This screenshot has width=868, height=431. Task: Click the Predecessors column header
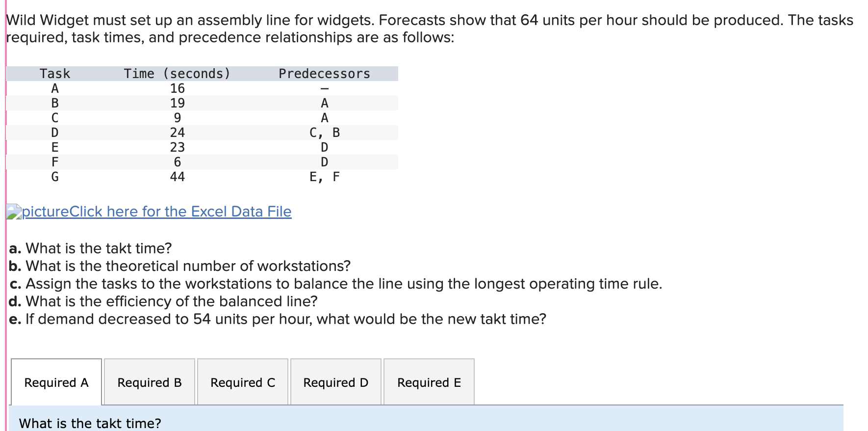pos(324,74)
